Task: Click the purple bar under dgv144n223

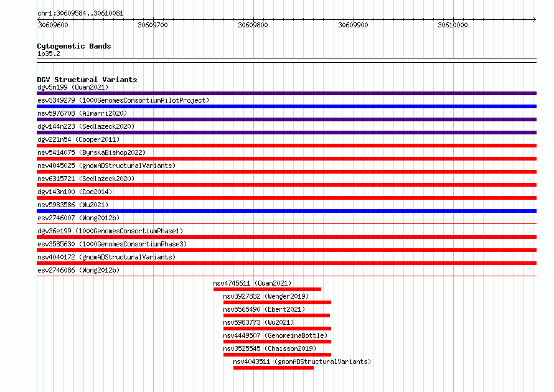Action: 286,133
